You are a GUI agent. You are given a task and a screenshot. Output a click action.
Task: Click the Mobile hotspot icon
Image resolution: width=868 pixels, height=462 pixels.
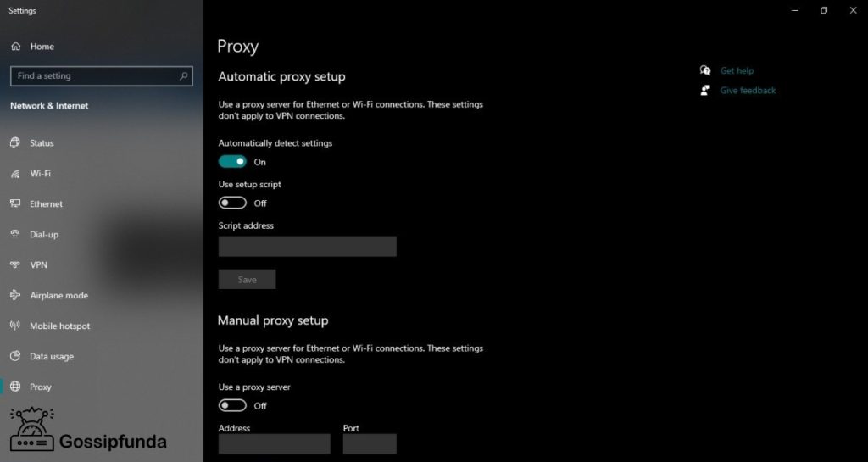pyautogui.click(x=15, y=326)
